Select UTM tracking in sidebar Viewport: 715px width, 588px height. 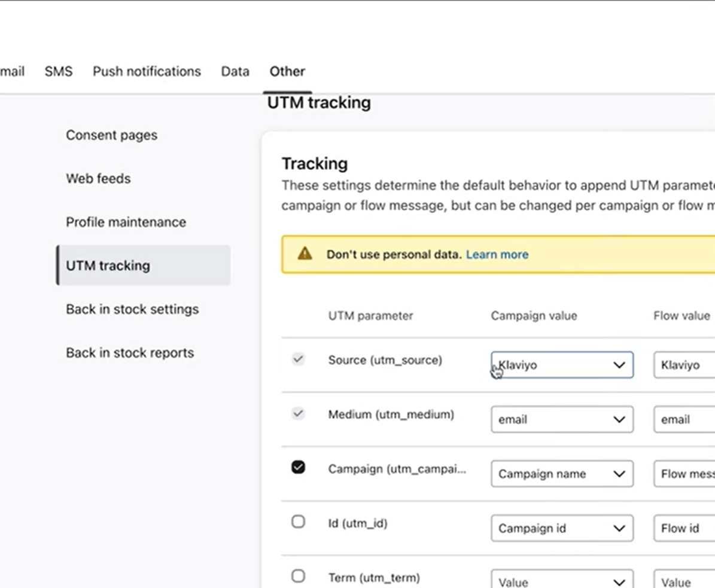pyautogui.click(x=144, y=265)
